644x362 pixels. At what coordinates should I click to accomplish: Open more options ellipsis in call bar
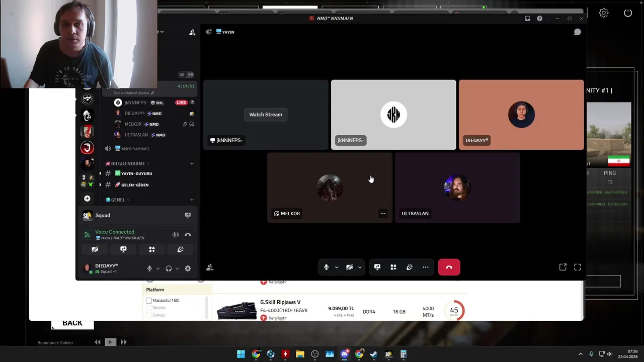point(426,267)
